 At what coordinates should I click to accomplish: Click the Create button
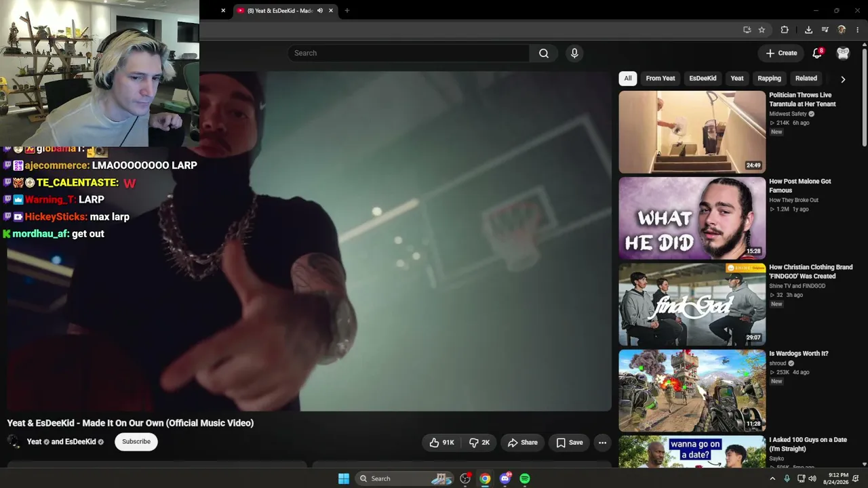coord(781,53)
